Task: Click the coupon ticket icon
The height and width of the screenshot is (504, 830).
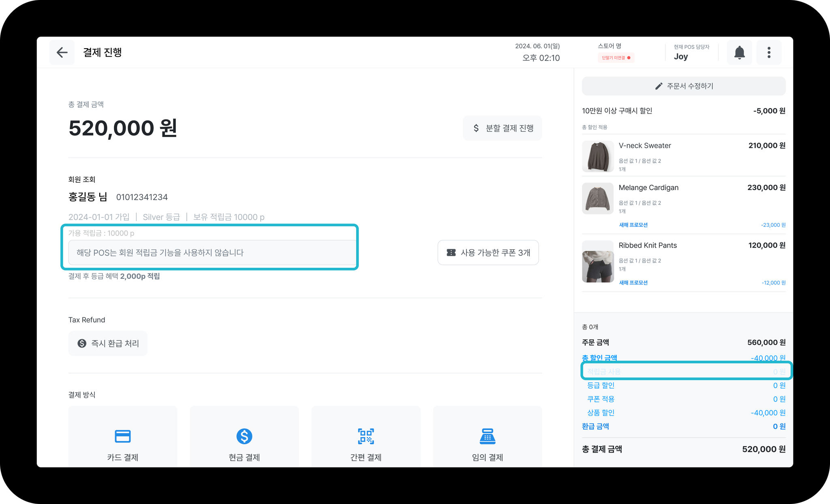Action: tap(451, 252)
